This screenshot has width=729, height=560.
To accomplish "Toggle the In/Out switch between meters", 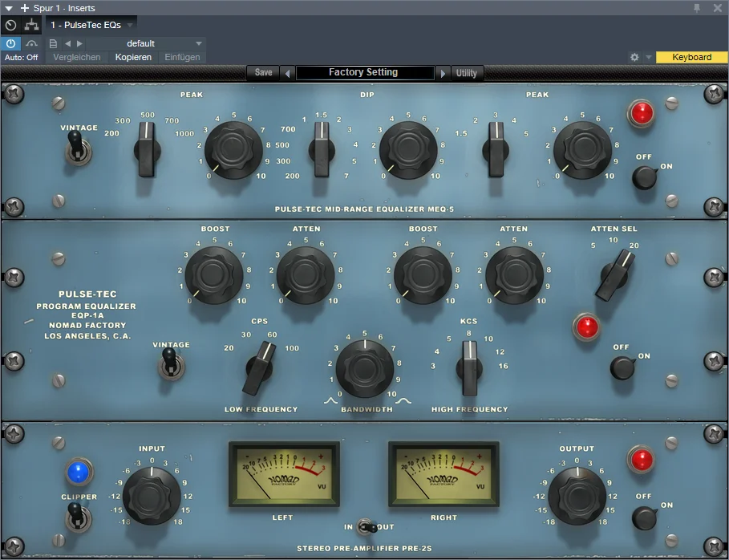I will pyautogui.click(x=367, y=527).
